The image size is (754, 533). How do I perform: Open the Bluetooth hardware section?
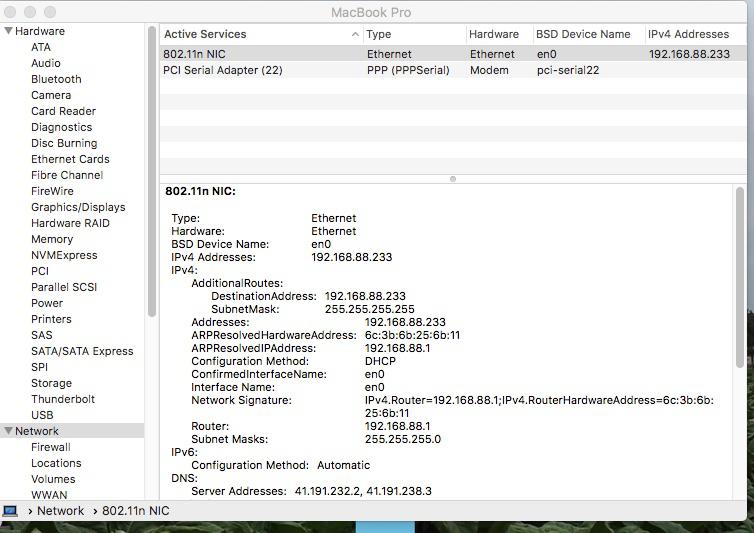56,79
